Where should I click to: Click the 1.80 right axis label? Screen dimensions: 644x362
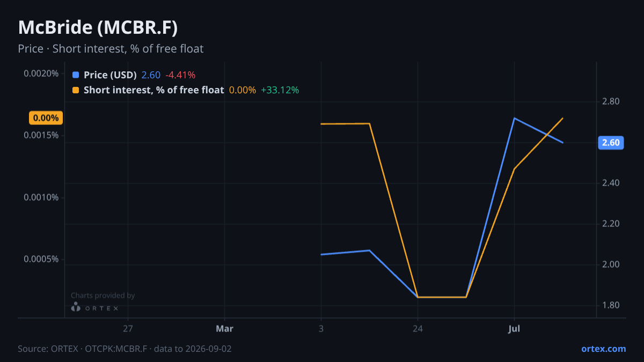[611, 306]
